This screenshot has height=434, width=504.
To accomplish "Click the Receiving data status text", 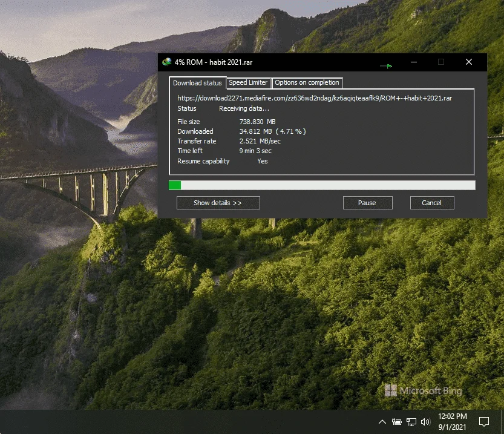I will [244, 109].
